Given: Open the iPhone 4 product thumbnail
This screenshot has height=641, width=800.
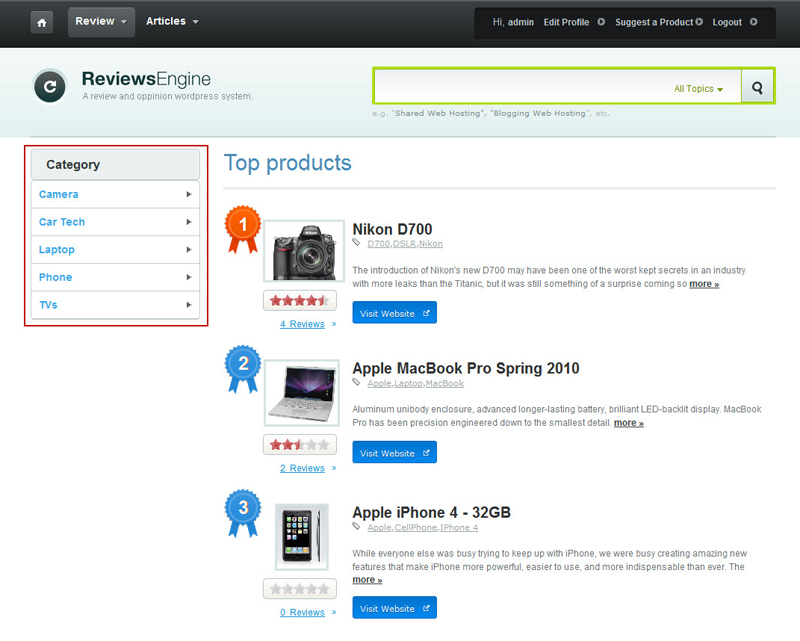Looking at the screenshot, I should click(302, 537).
